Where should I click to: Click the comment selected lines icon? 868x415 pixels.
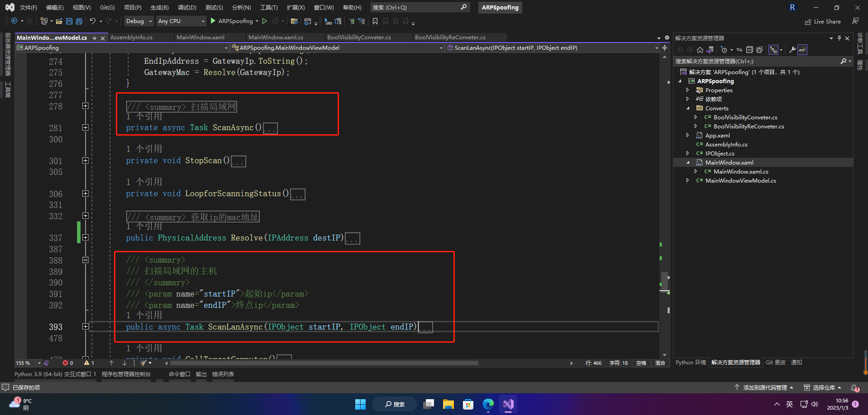click(352, 21)
